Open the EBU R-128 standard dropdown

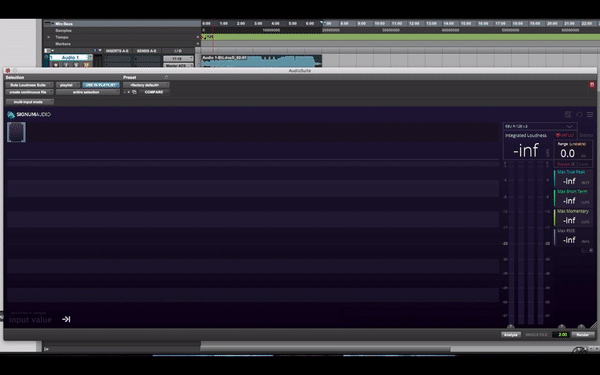[x=540, y=126]
